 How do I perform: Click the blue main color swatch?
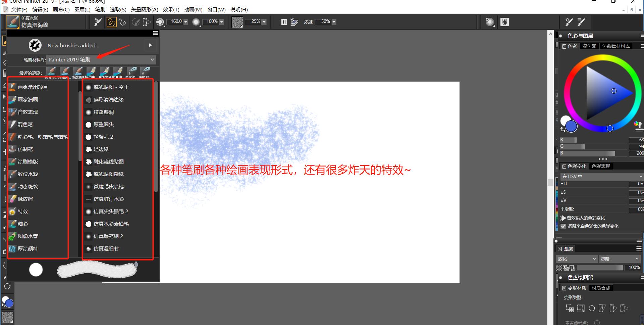tap(571, 126)
